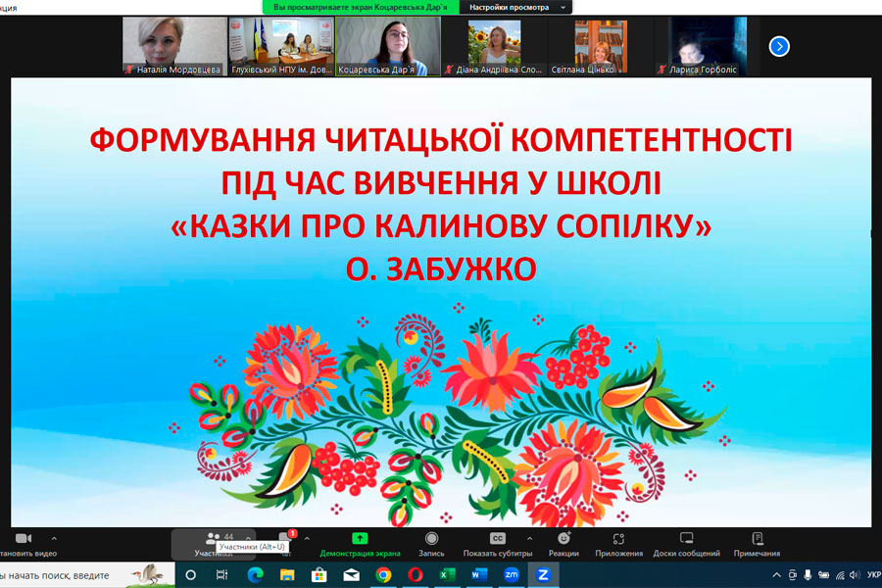The height and width of the screenshot is (588, 882).
Task: Open the chat with unread badge
Action: click(286, 544)
